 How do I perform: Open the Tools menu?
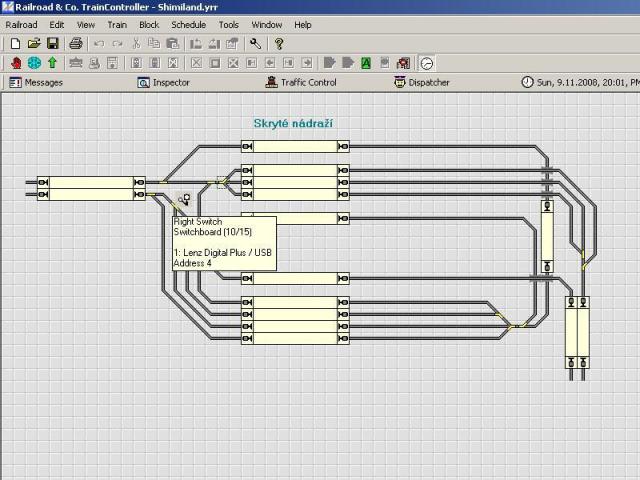229,25
